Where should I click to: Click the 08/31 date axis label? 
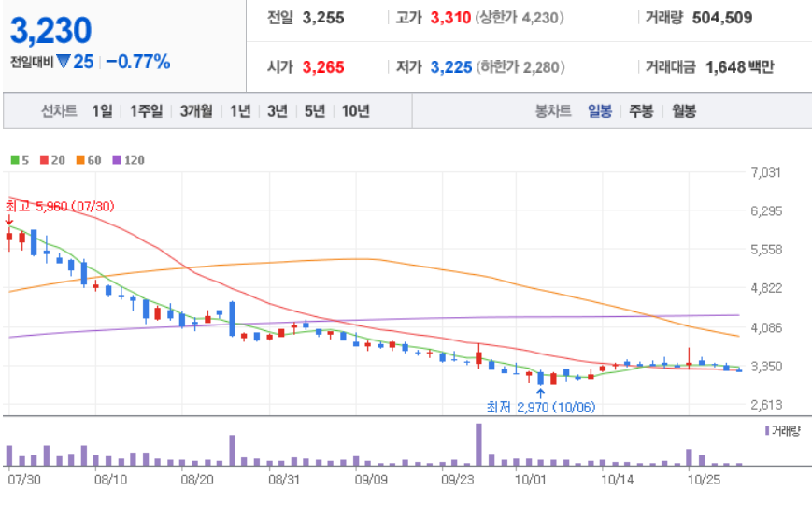(284, 480)
